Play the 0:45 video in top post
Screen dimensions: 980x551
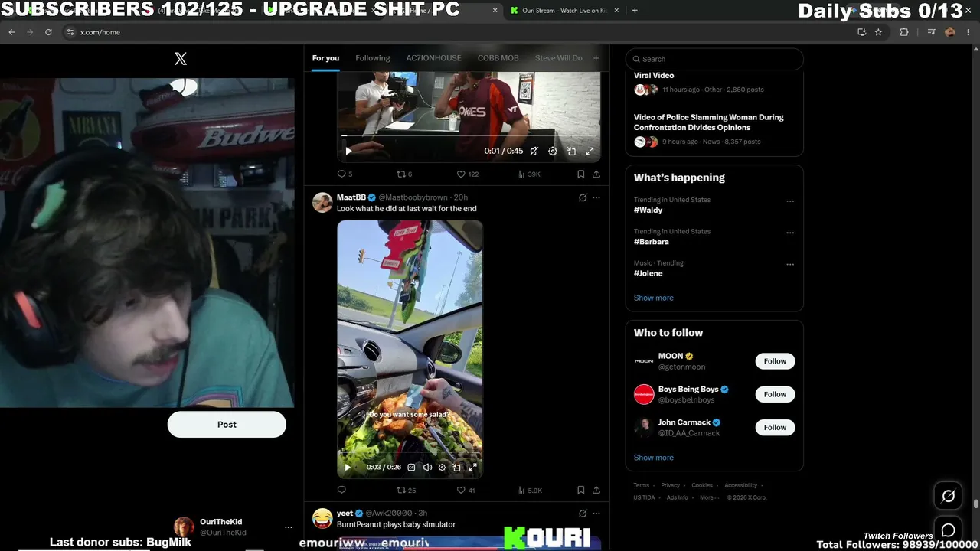pos(348,152)
